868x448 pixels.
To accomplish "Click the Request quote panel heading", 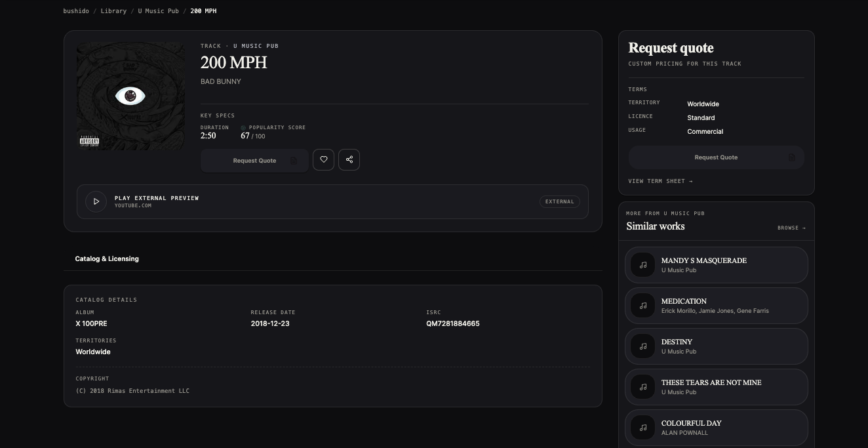I will pyautogui.click(x=671, y=48).
